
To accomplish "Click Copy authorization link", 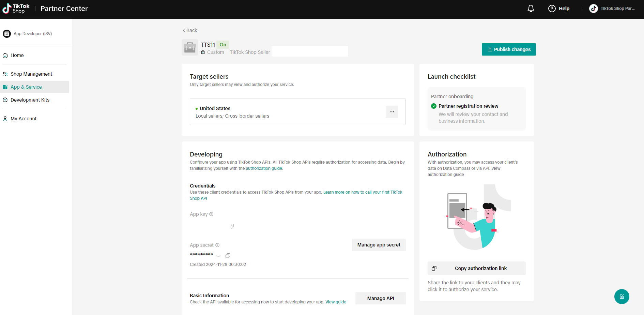I will coord(476,268).
